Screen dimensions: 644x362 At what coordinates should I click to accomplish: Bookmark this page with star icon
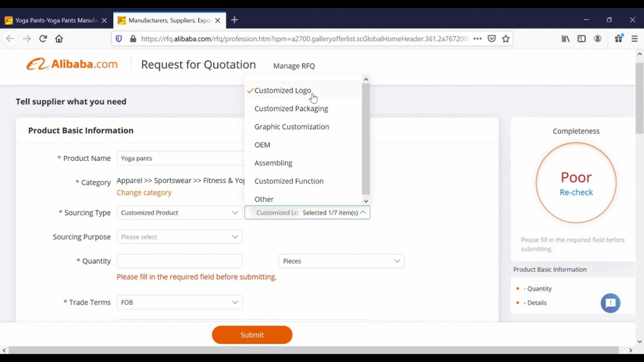(x=506, y=39)
